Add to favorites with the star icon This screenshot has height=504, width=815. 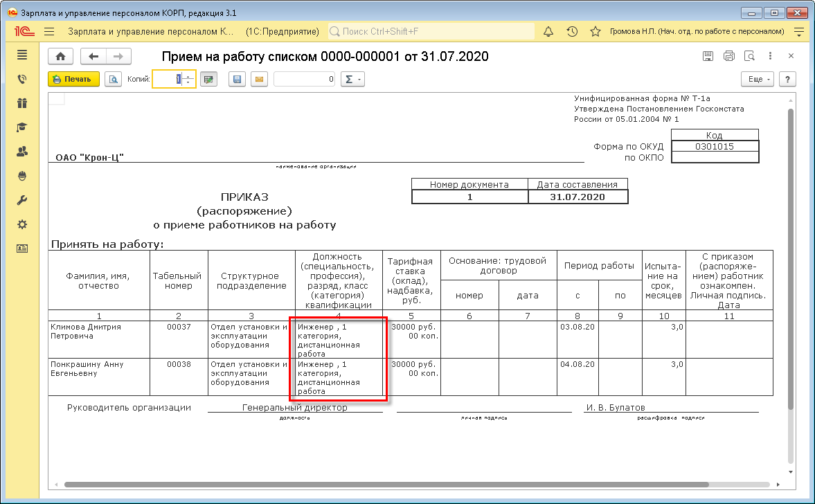(x=595, y=32)
